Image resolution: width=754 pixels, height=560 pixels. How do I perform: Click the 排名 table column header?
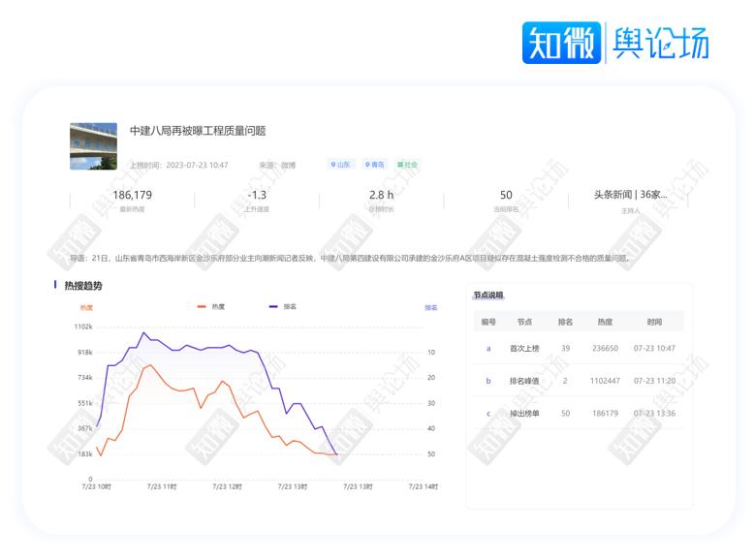click(x=565, y=321)
